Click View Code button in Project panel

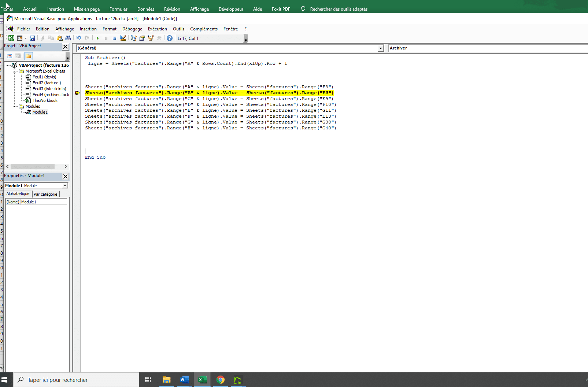10,56
